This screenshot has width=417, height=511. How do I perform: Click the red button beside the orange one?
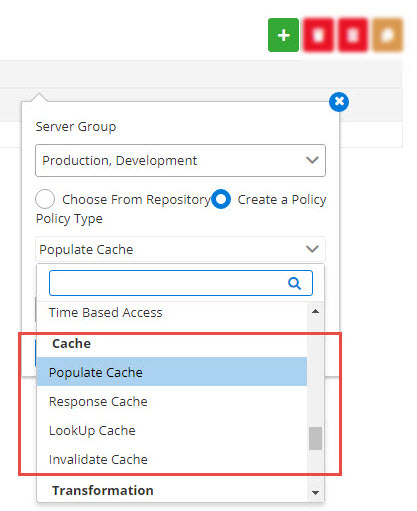coord(353,35)
